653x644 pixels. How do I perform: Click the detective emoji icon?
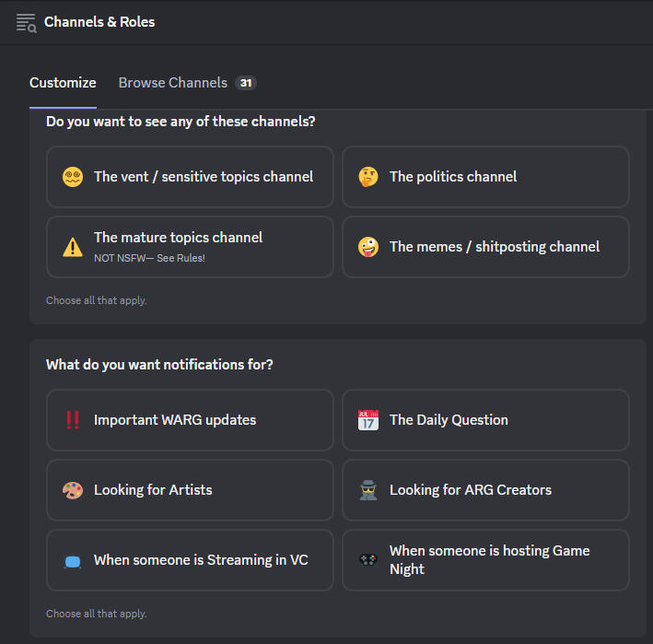(368, 490)
